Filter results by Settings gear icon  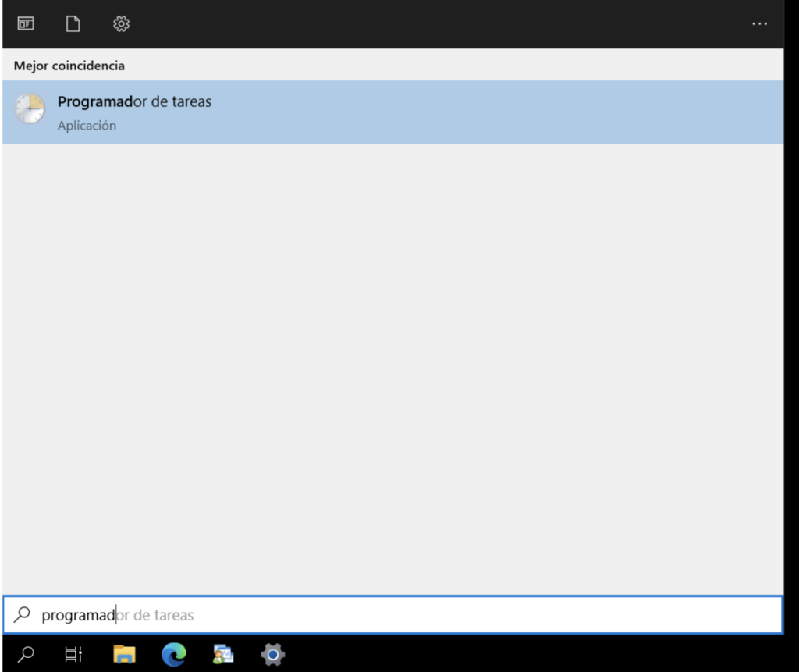tap(121, 24)
